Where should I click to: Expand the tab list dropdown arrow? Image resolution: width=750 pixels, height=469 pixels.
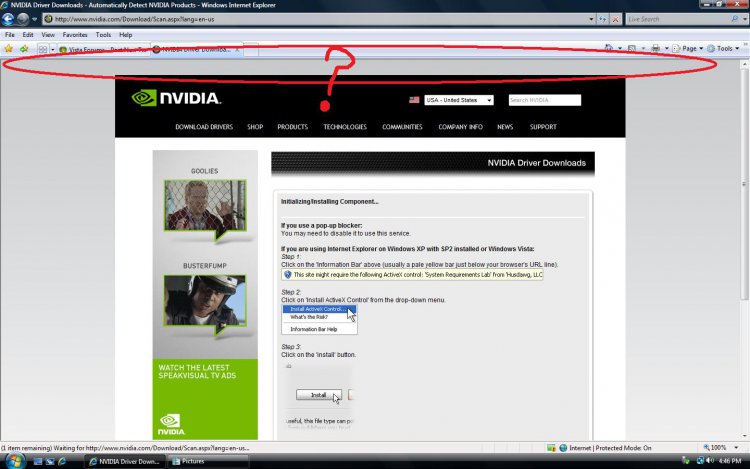tap(53, 49)
